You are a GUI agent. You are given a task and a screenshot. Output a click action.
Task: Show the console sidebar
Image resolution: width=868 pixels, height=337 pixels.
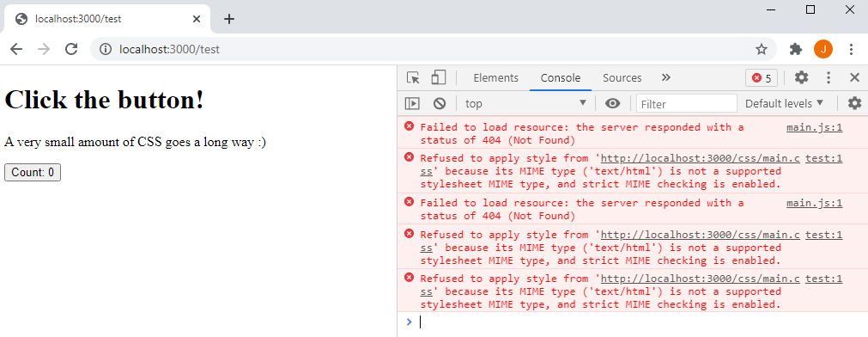[x=412, y=103]
